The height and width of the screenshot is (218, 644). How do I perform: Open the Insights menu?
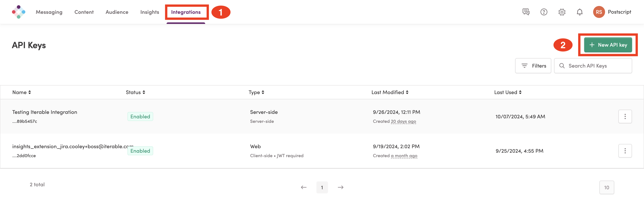[x=149, y=12]
